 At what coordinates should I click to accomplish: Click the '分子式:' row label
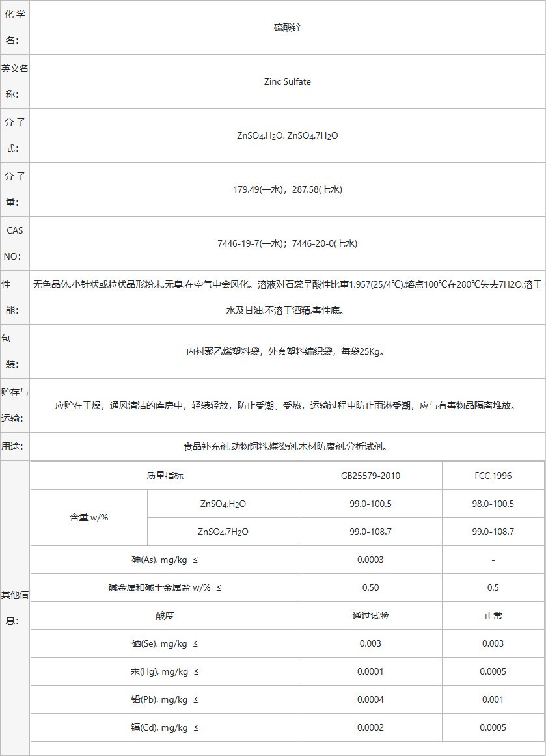pos(14,135)
